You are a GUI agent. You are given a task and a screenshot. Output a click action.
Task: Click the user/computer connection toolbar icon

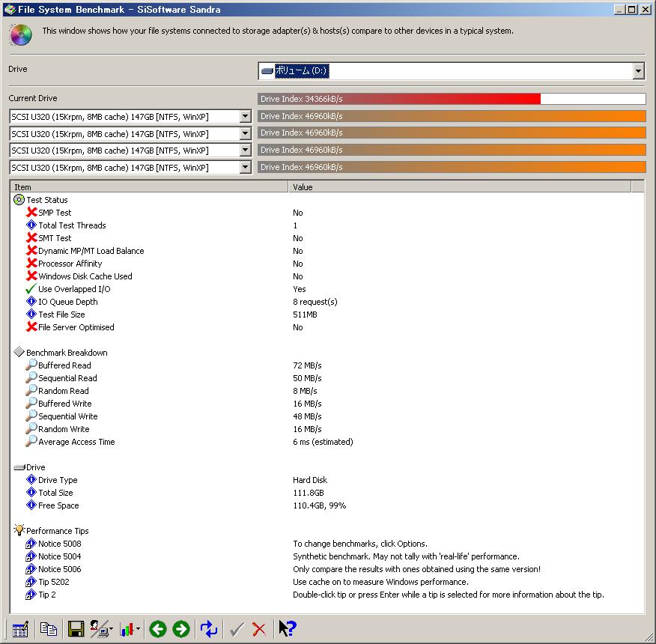pyautogui.click(x=100, y=629)
